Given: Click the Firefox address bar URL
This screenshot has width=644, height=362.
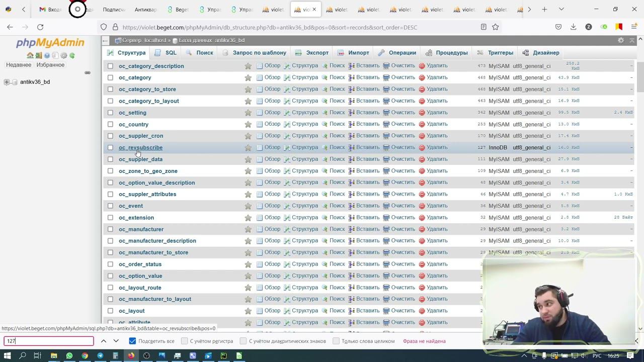Looking at the screenshot, I should [270, 27].
